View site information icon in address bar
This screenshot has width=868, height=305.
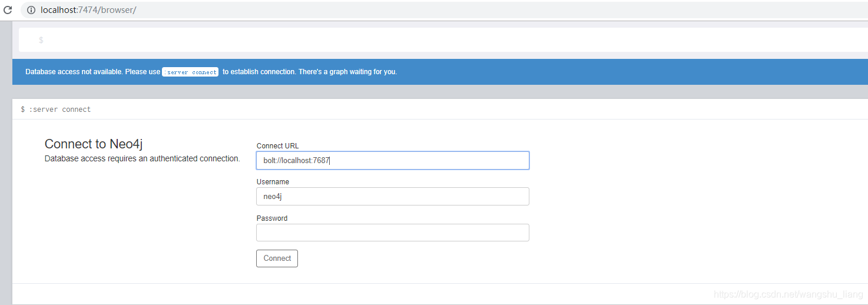pyautogui.click(x=31, y=10)
